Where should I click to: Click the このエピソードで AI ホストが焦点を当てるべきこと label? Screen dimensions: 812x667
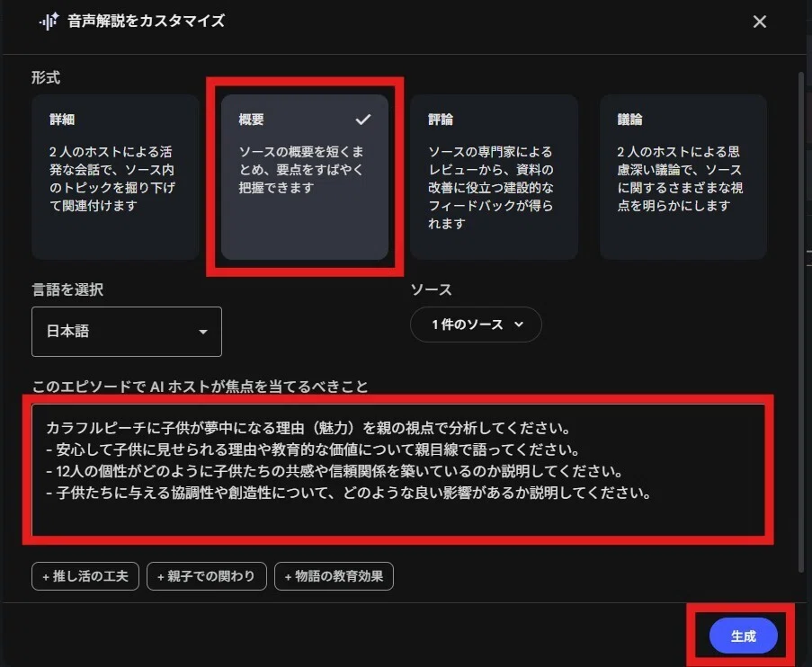click(200, 387)
